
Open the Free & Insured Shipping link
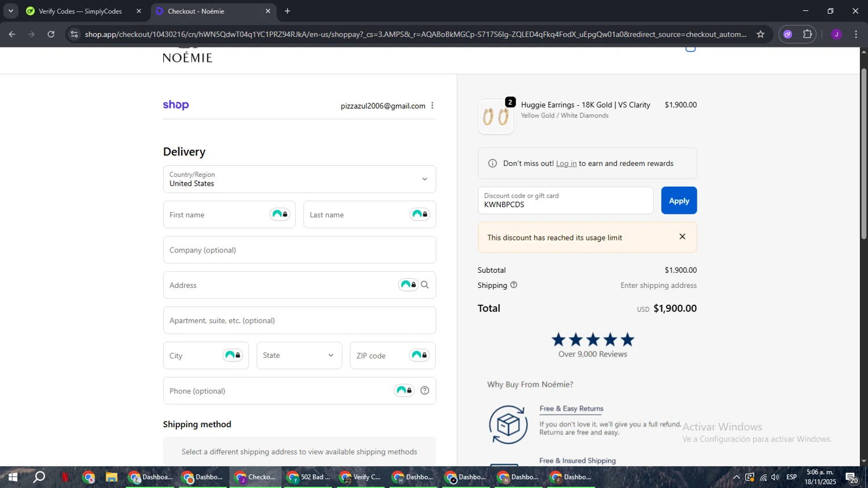(578, 461)
